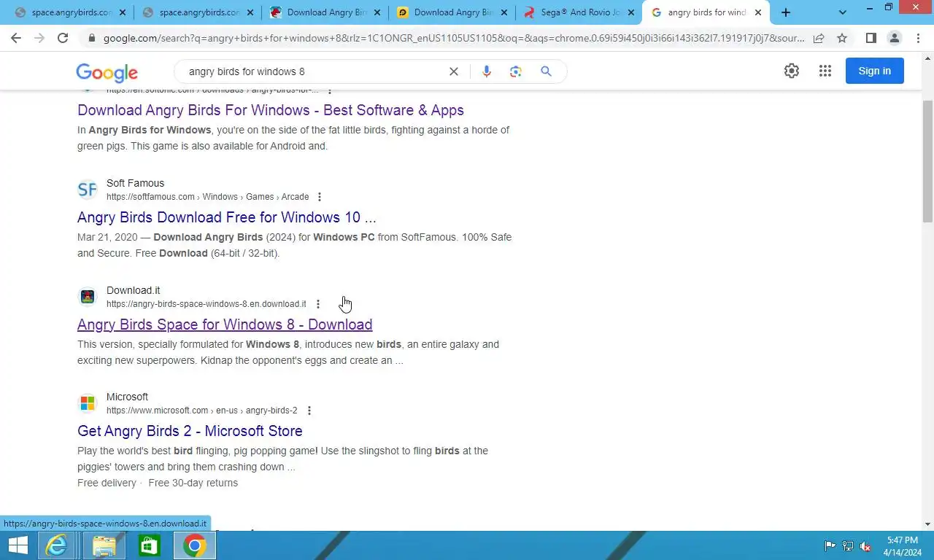This screenshot has width=934, height=560.
Task: Click the Microsoft site favicon
Action: tap(87, 403)
